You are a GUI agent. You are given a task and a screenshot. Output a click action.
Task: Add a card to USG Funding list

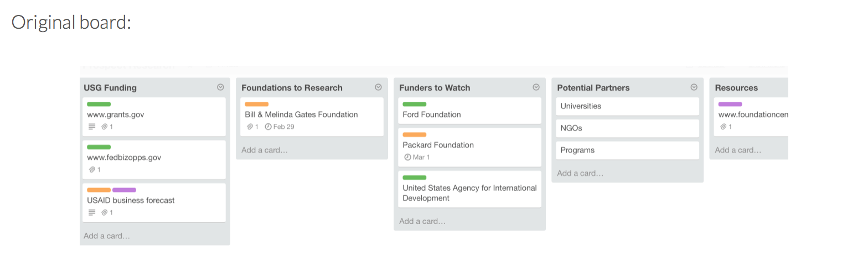click(107, 236)
